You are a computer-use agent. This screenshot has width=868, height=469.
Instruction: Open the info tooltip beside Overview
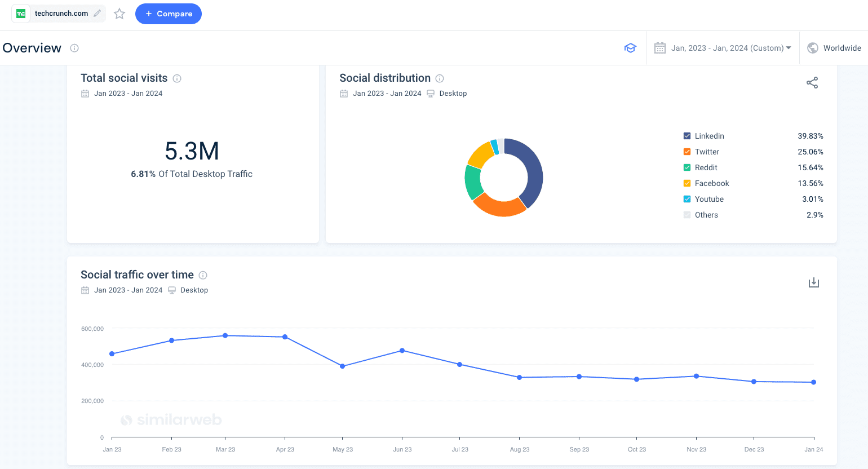pyautogui.click(x=74, y=48)
